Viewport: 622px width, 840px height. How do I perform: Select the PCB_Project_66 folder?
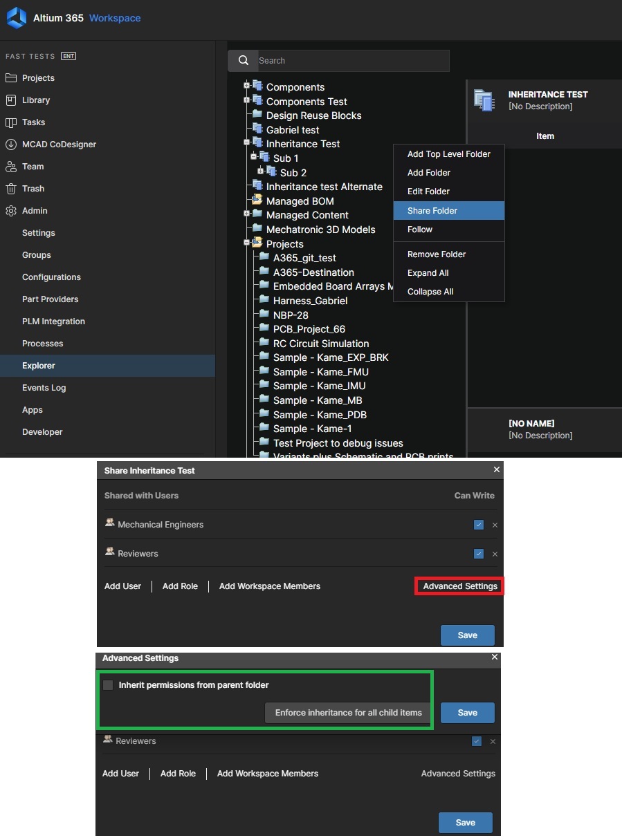coord(309,329)
